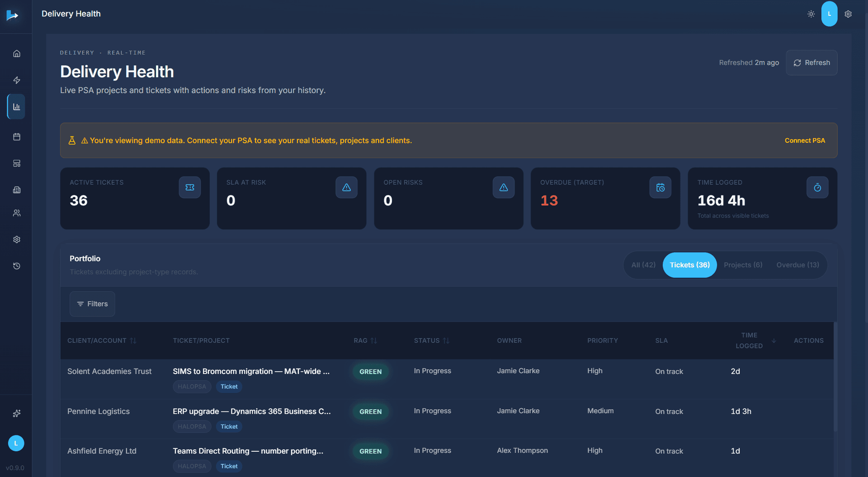This screenshot has height=477, width=868.
Task: Click the Solent Academies Trust client name
Action: pos(109,371)
